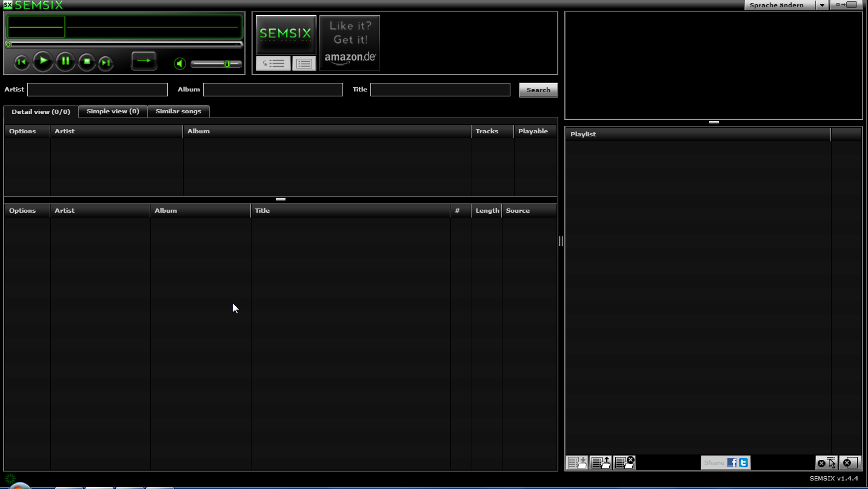Switch to the Simple view (0) tab
This screenshot has width=868, height=489.
pyautogui.click(x=113, y=111)
